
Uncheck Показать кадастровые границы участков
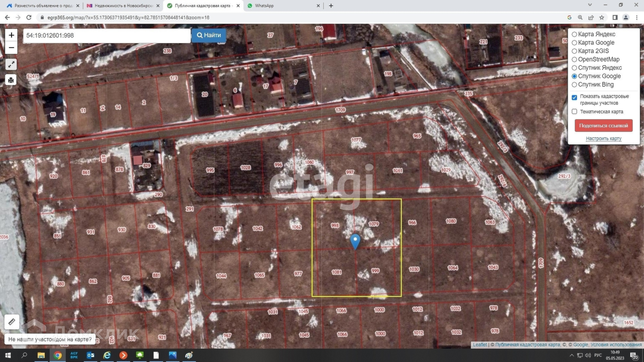tap(574, 98)
